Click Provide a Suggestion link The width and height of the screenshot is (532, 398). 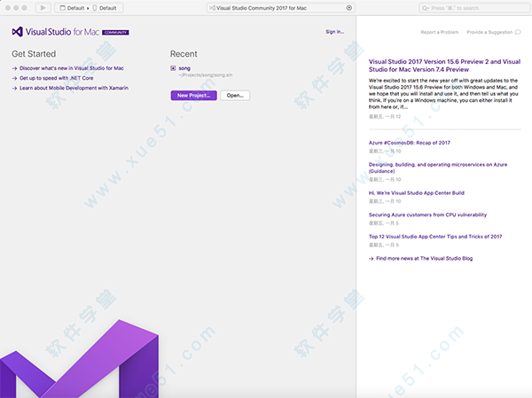(x=489, y=32)
